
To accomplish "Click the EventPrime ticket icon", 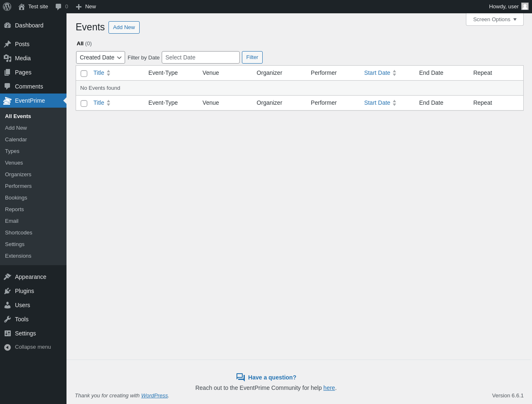I will (x=7, y=101).
